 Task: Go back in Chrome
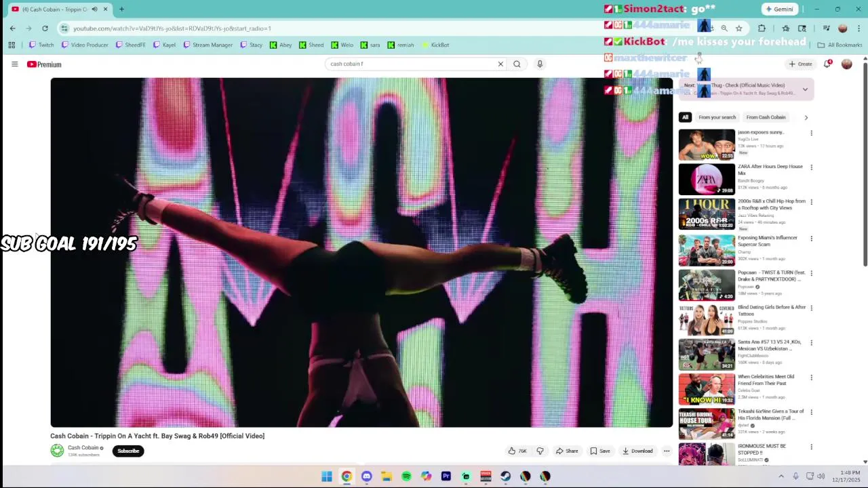click(x=12, y=28)
